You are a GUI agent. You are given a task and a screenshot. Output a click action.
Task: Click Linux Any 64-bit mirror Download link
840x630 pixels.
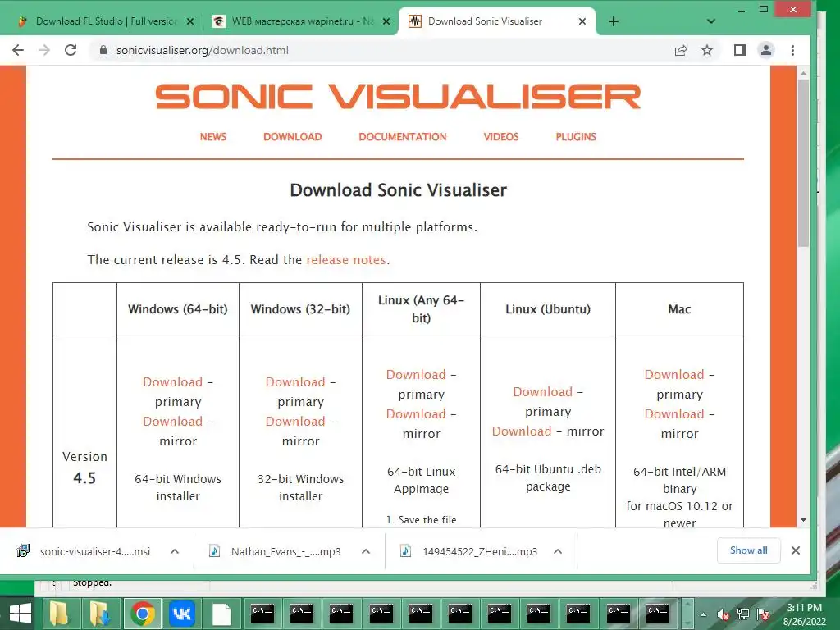tap(416, 413)
